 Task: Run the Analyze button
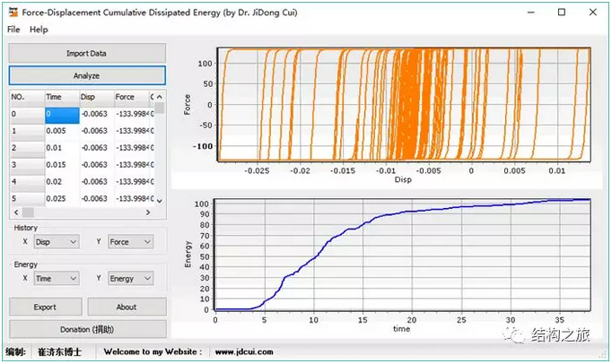coord(87,76)
